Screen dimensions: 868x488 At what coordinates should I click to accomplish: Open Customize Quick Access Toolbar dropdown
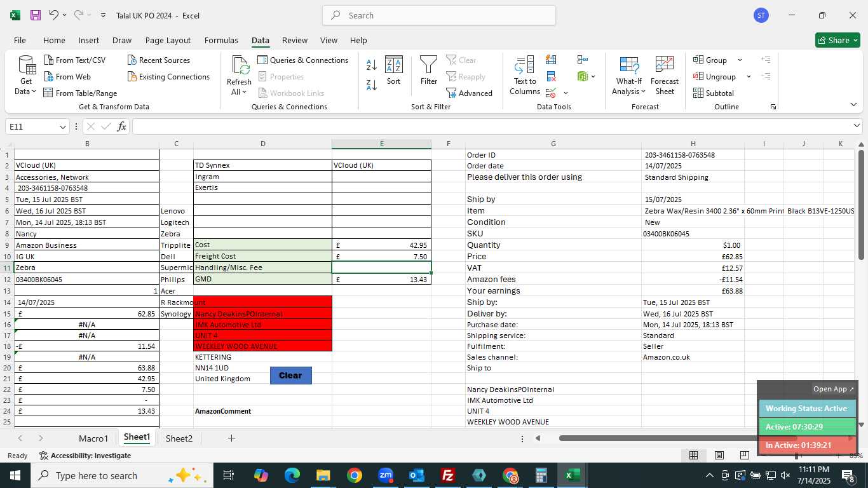[x=103, y=15]
